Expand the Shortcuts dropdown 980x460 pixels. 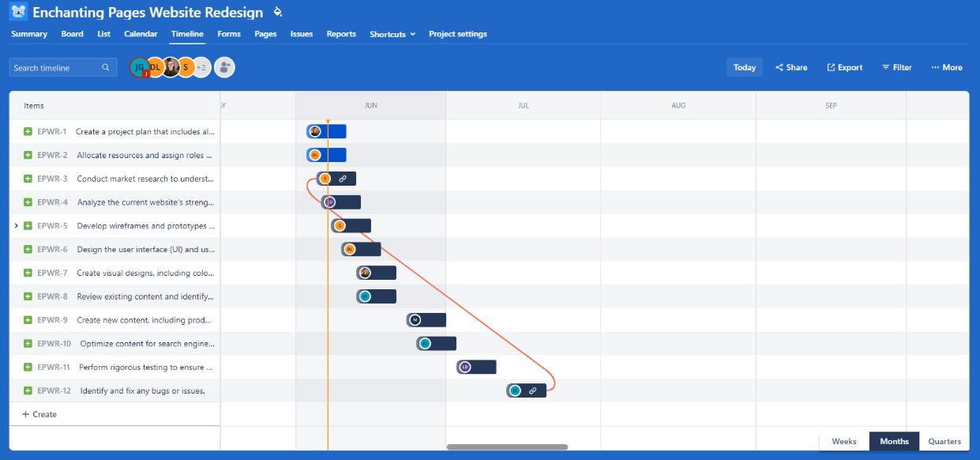pos(392,34)
